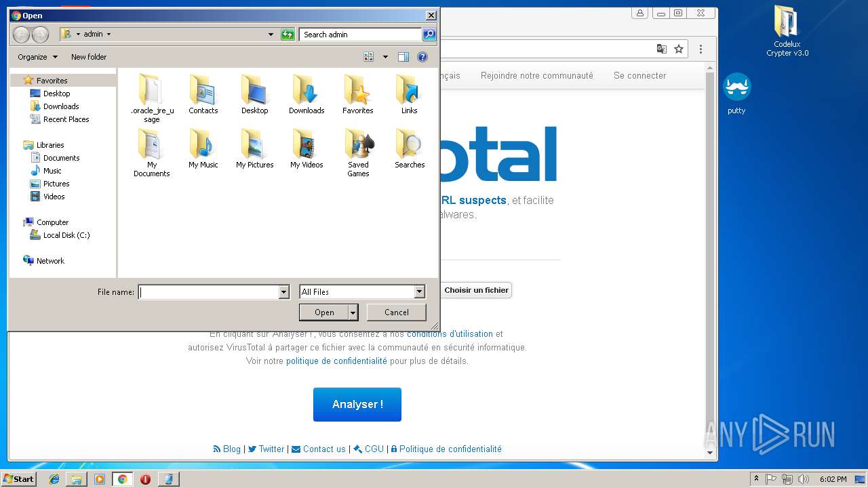
Task: Select Computer in navigation pane
Action: point(52,222)
